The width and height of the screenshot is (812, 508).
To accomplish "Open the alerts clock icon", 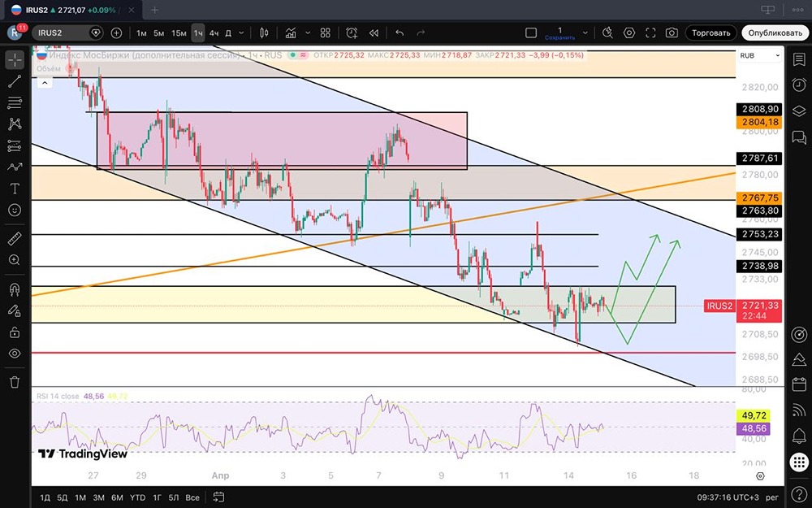I will [x=799, y=85].
